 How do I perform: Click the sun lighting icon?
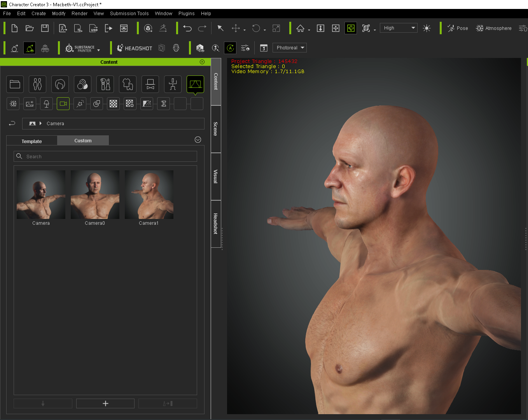(427, 28)
